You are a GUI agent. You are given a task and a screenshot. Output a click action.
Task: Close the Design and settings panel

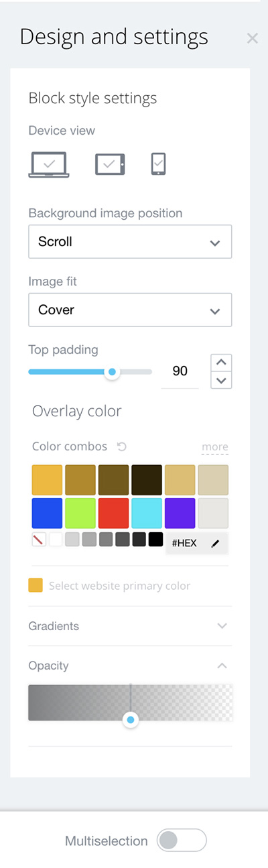pyautogui.click(x=252, y=38)
